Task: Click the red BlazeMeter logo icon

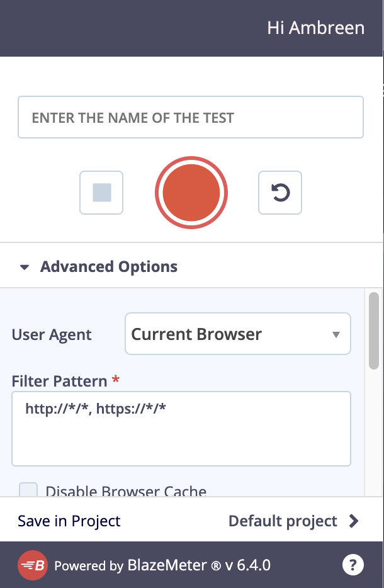Action: [x=33, y=565]
